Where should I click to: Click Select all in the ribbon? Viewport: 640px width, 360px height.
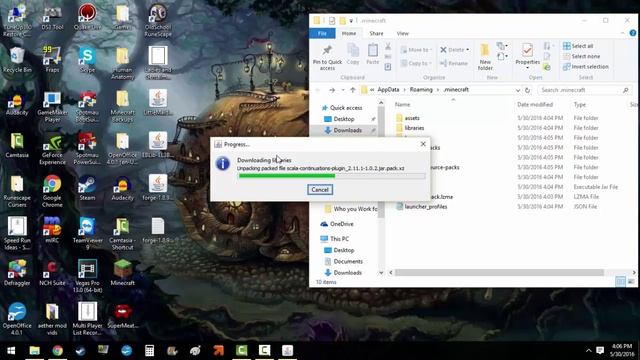tap(578, 46)
